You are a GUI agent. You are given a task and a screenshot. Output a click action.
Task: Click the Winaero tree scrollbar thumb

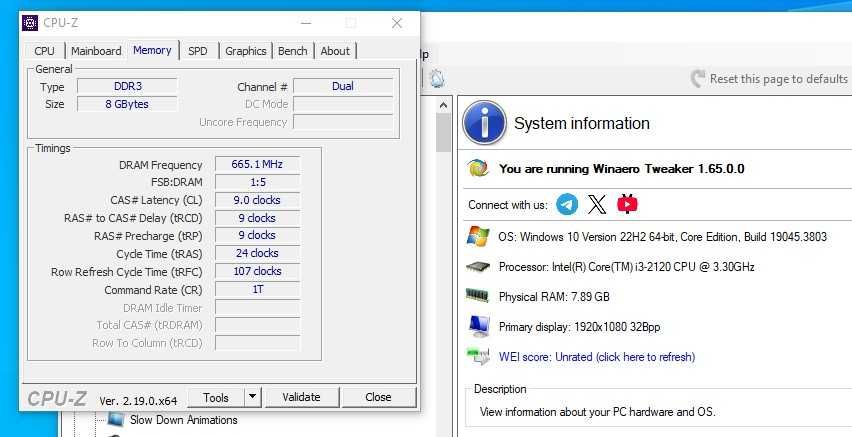coord(443,133)
